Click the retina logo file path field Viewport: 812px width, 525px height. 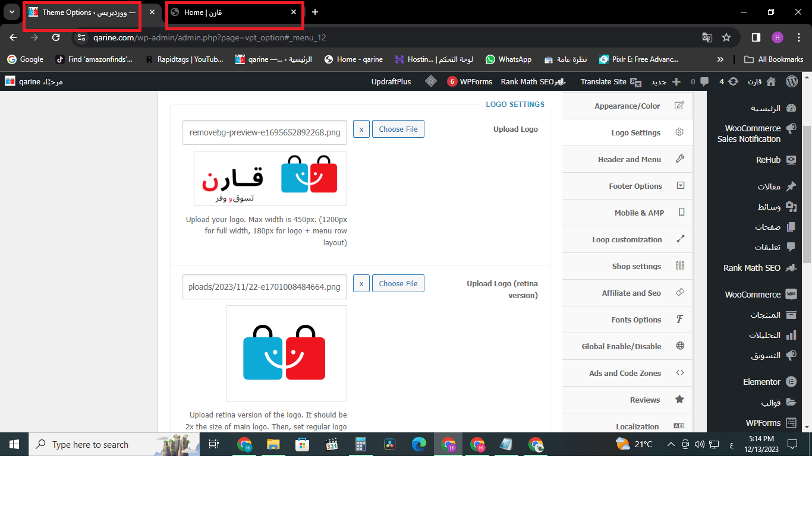265,287
